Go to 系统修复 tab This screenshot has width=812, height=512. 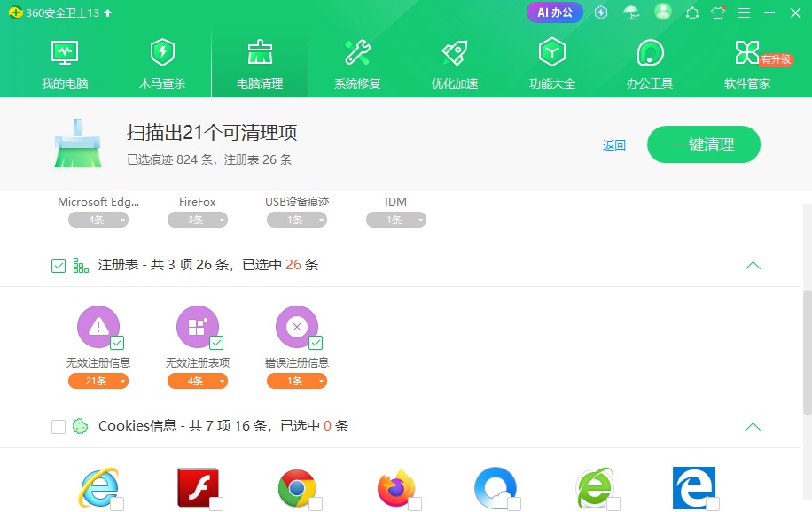[357, 64]
